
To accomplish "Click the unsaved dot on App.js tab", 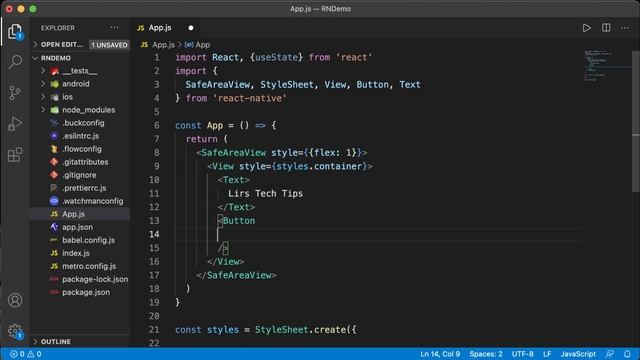I will pos(191,28).
